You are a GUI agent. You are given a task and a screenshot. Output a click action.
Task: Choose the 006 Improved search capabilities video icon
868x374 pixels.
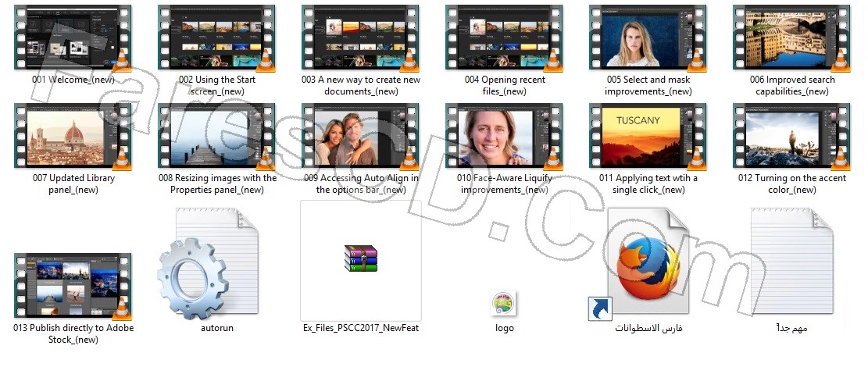click(x=792, y=37)
